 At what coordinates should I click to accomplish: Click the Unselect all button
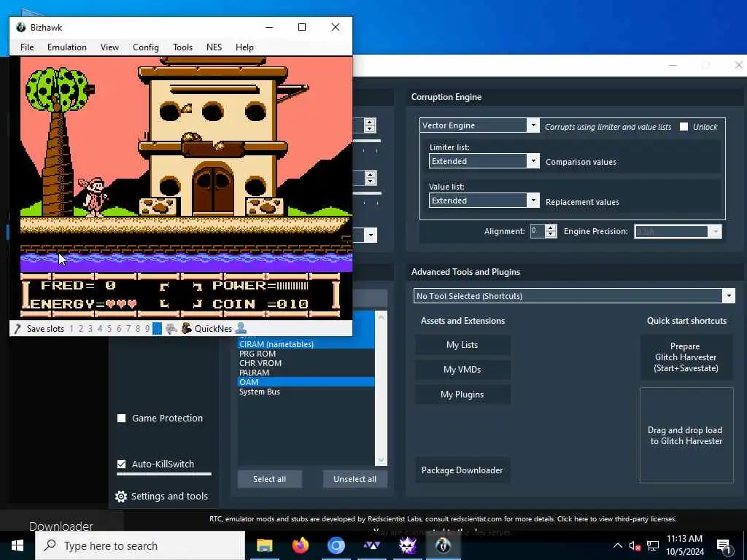click(x=355, y=479)
